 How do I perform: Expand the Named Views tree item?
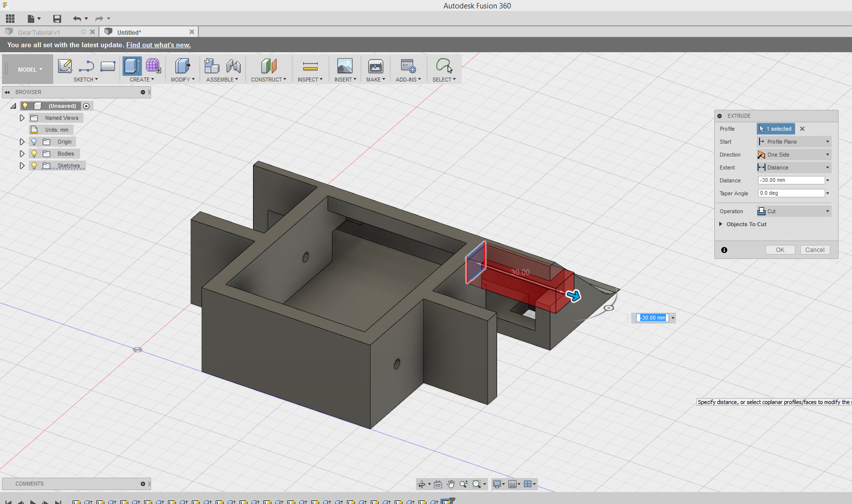22,118
